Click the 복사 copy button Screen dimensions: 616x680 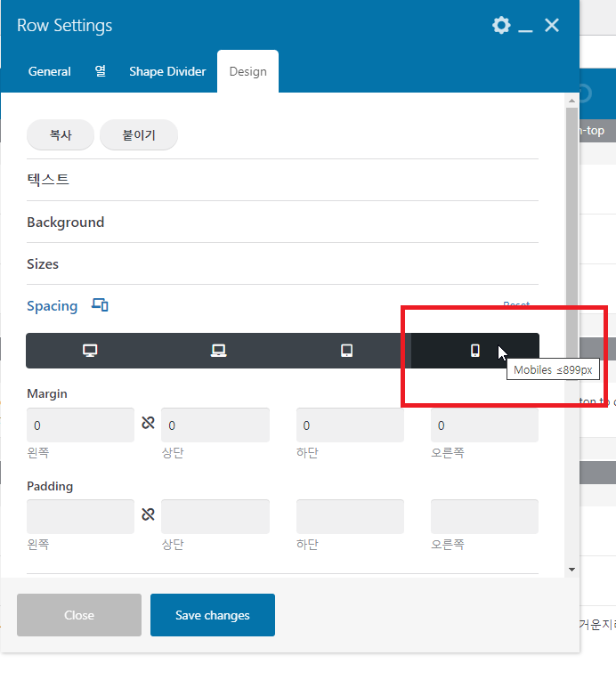pos(61,135)
